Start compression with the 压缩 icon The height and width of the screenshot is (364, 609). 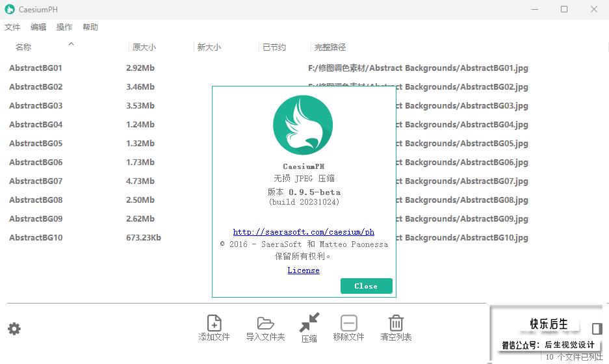tap(309, 322)
